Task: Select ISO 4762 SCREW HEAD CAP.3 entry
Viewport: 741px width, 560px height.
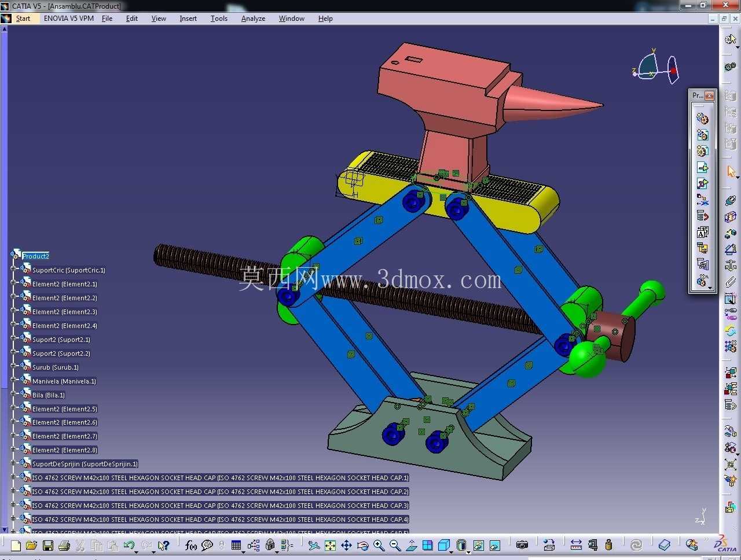Action: point(220,506)
